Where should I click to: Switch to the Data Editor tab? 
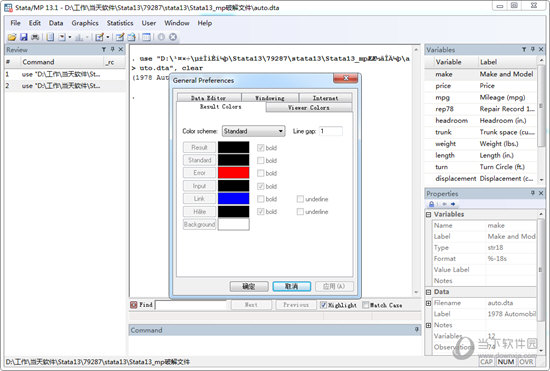pos(209,98)
